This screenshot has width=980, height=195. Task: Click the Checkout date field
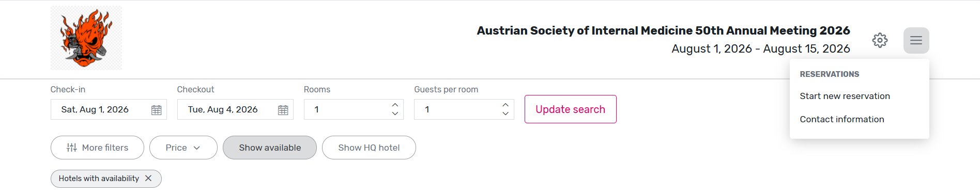coord(235,109)
